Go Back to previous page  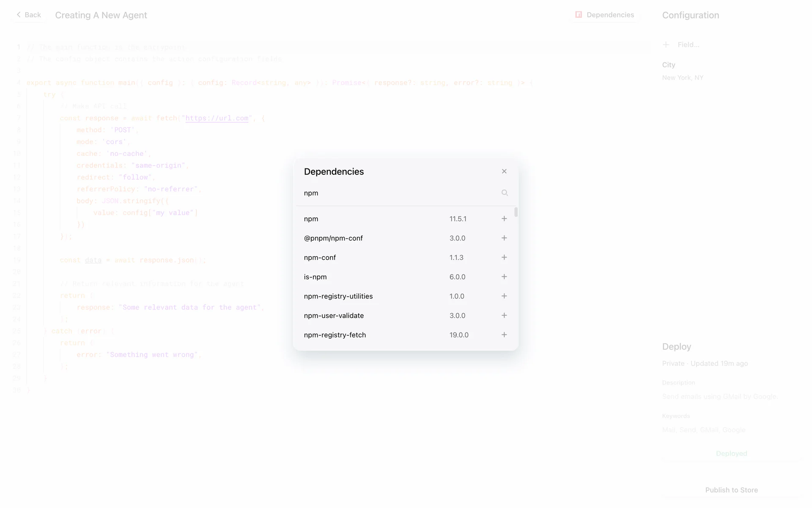coord(29,15)
